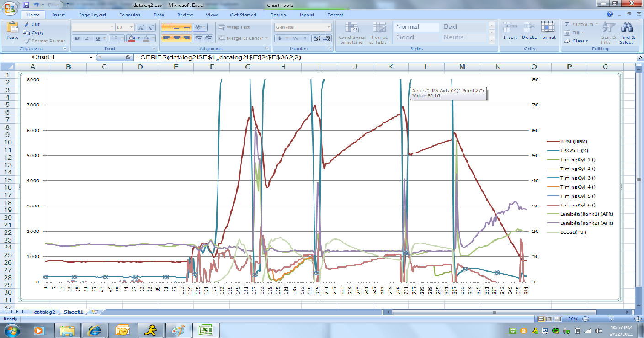Expand the cell Styles gallery
The image size is (644, 338).
[492, 41]
